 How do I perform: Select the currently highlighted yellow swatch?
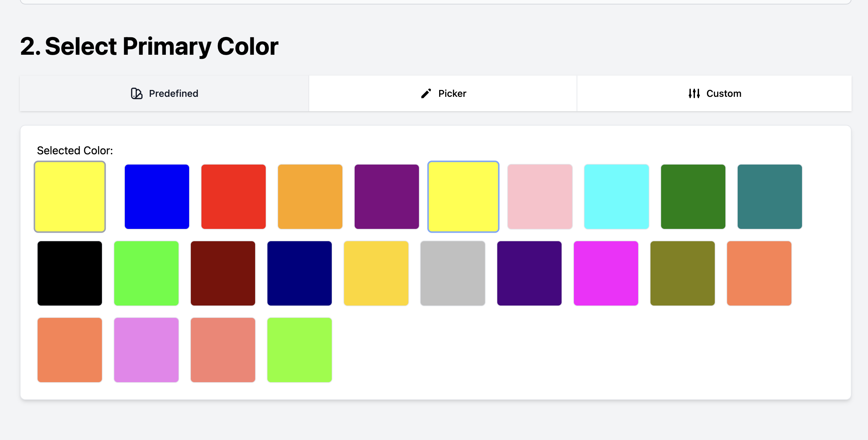click(x=463, y=197)
